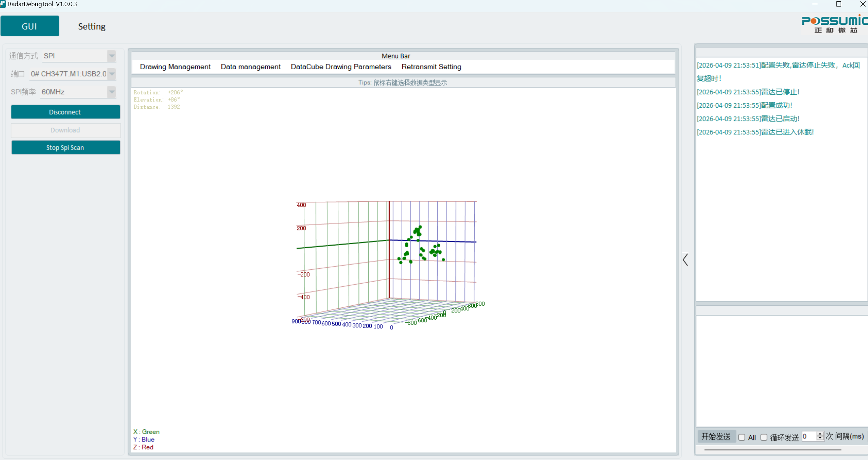Open the Drawing Management menu
Image resolution: width=868 pixels, height=460 pixels.
coord(175,67)
